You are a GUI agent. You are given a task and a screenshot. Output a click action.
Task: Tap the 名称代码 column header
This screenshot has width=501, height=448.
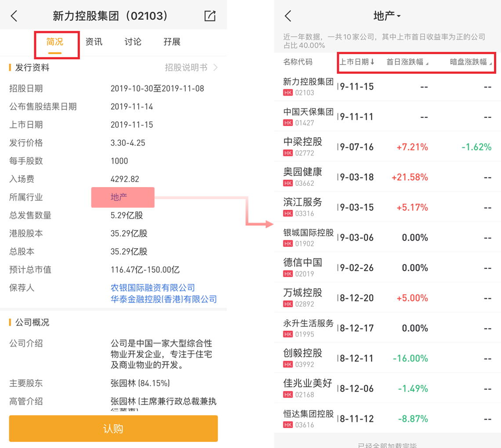pyautogui.click(x=298, y=62)
